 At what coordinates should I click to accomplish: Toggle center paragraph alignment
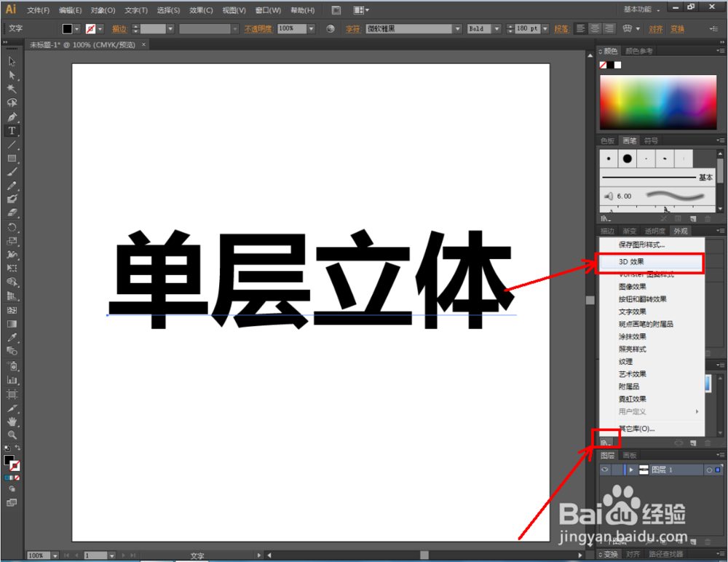(x=594, y=28)
